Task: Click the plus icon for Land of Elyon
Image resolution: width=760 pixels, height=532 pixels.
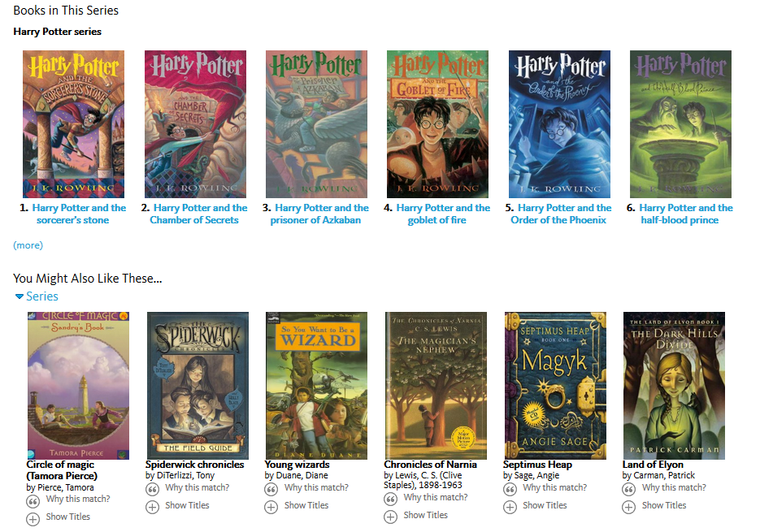Action: click(629, 508)
